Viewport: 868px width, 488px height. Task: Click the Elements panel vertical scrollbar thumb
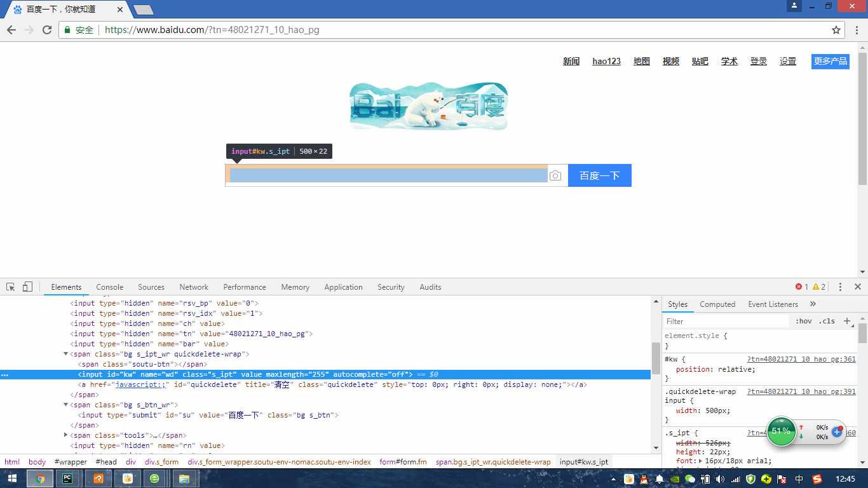pos(656,358)
